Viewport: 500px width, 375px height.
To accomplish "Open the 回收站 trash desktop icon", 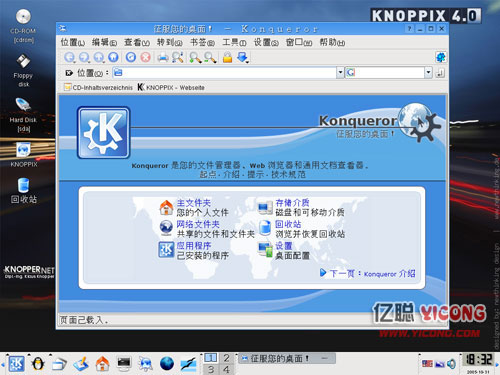I will pos(23,185).
